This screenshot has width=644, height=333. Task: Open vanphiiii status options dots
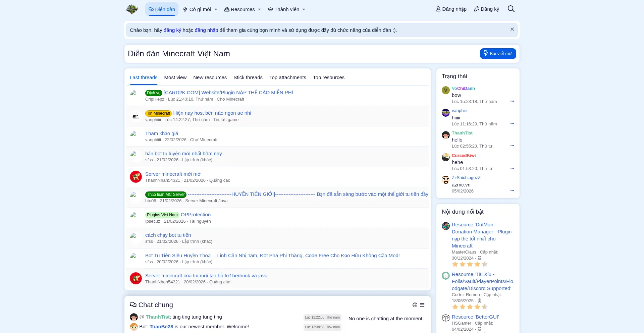tap(512, 124)
